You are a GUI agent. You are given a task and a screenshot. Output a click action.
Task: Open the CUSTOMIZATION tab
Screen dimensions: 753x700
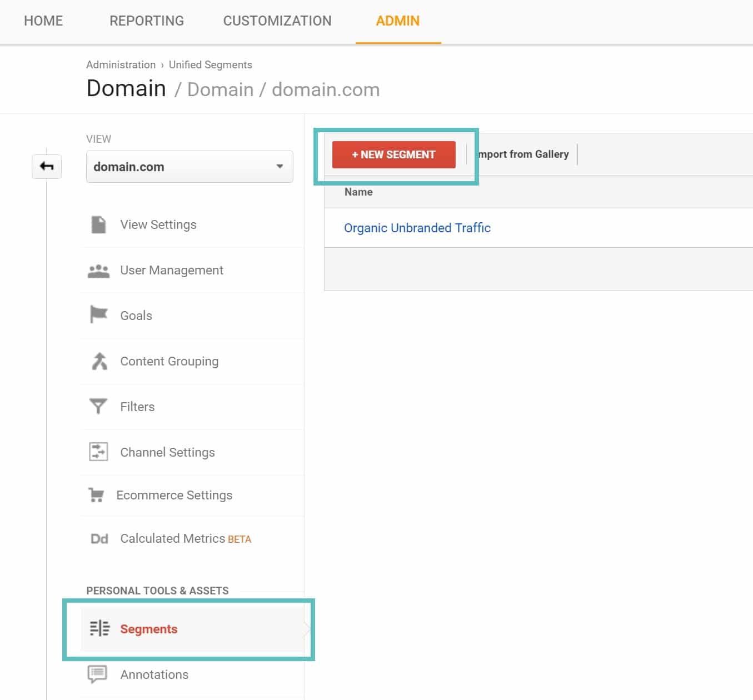click(x=277, y=21)
